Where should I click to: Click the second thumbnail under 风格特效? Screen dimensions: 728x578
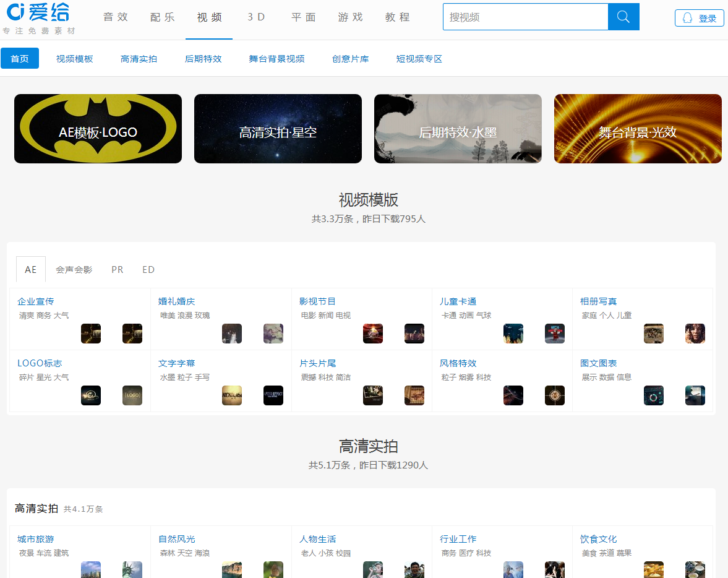[x=555, y=395]
